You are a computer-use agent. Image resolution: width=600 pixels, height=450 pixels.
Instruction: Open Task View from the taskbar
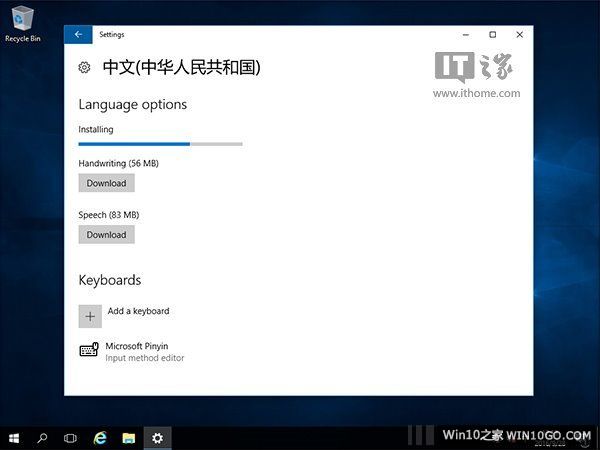click(x=70, y=438)
